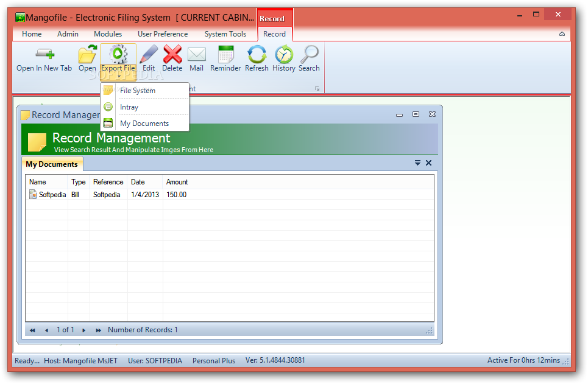Screen dimensions: 588x384
Task: Click the My Documents icon in the dropdown
Action: (108, 123)
